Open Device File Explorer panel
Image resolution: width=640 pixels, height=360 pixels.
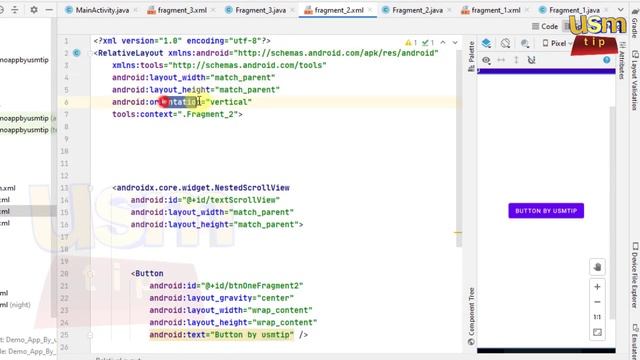[635, 275]
